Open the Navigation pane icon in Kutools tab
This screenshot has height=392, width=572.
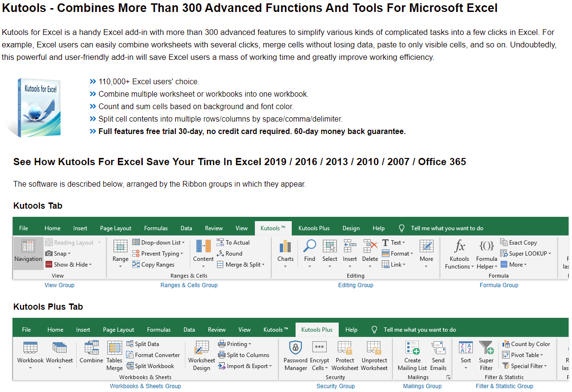coord(28,246)
